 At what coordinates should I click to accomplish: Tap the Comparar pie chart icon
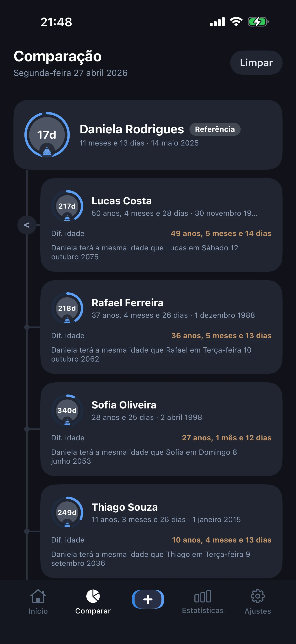pyautogui.click(x=93, y=596)
